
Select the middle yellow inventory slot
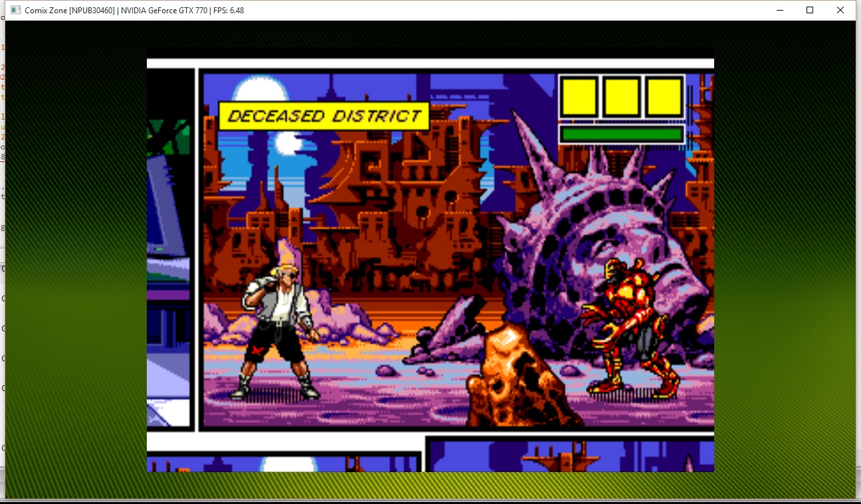[x=622, y=97]
